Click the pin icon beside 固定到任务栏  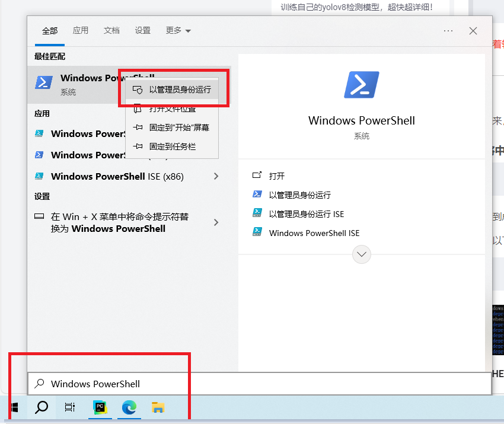tap(138, 146)
